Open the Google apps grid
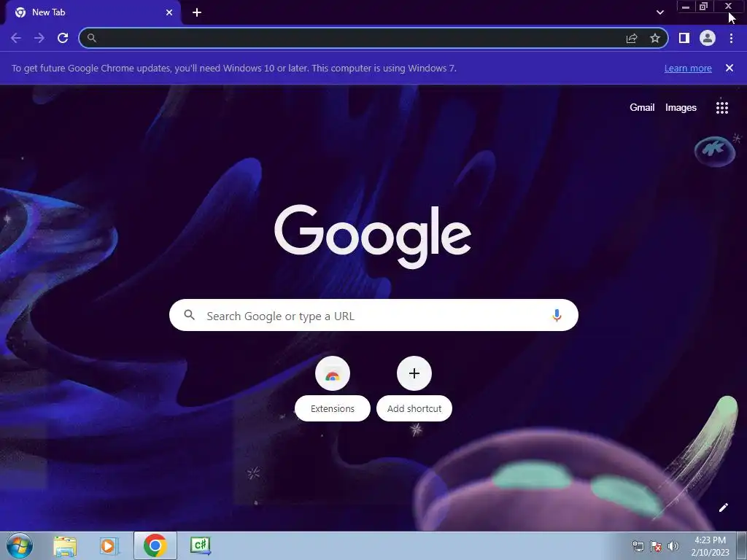This screenshot has height=560, width=747. (x=722, y=108)
